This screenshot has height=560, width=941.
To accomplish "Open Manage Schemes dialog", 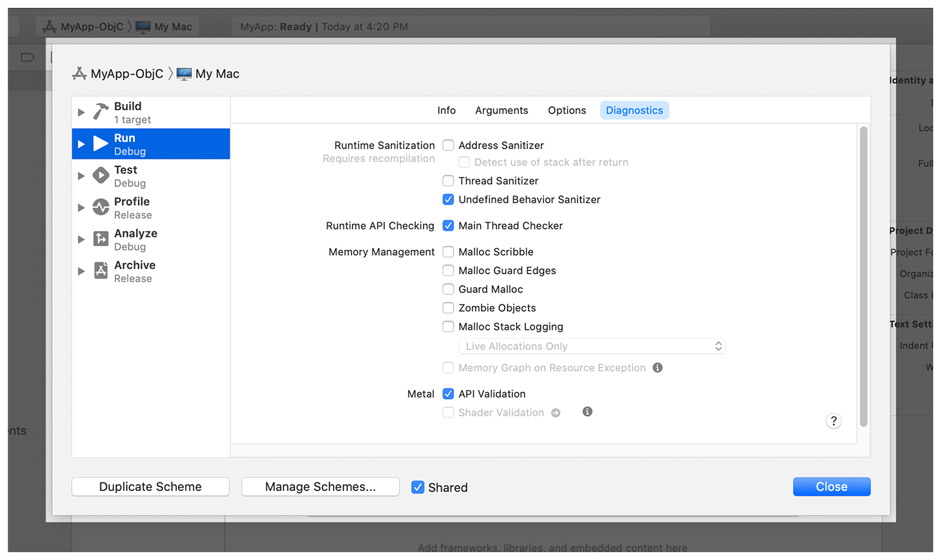I will point(320,486).
